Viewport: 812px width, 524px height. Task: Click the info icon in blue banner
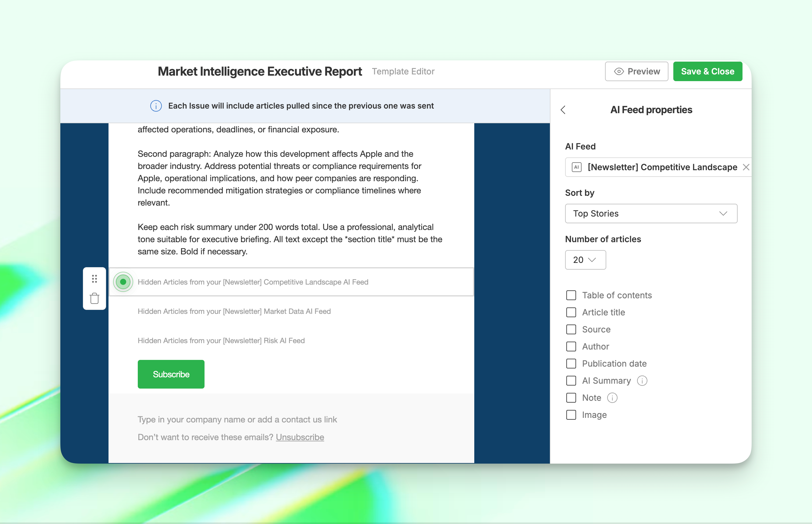[156, 106]
